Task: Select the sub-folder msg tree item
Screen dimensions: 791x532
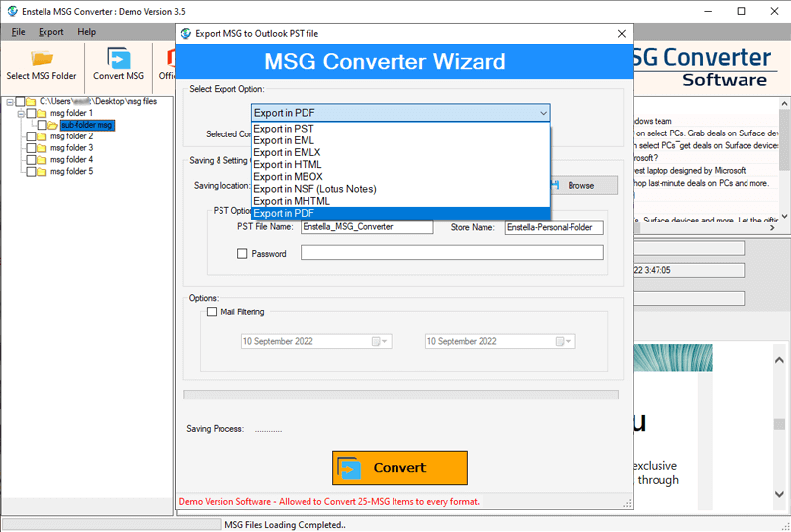Action: coord(87,125)
